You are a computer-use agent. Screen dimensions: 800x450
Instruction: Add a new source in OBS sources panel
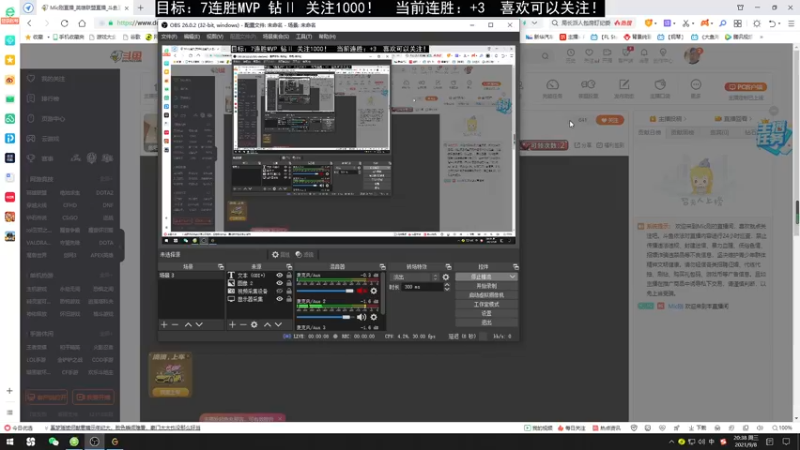coord(232,324)
